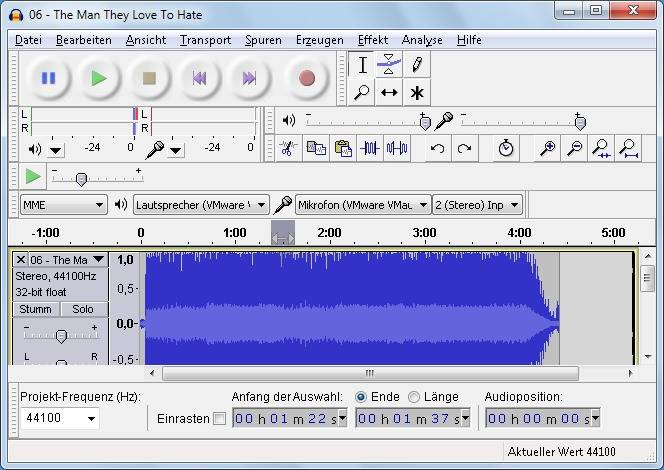The height and width of the screenshot is (470, 664).
Task: Open the Erzeugen menu
Action: [319, 40]
